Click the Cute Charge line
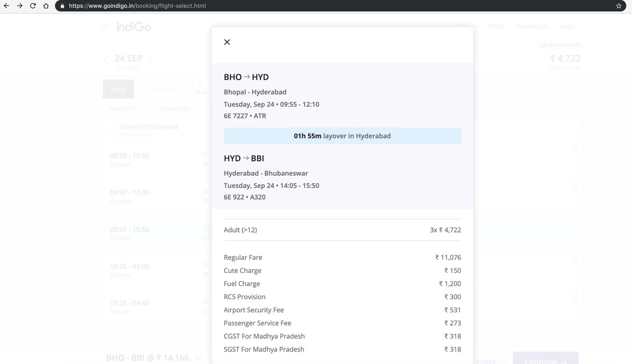 (x=342, y=270)
